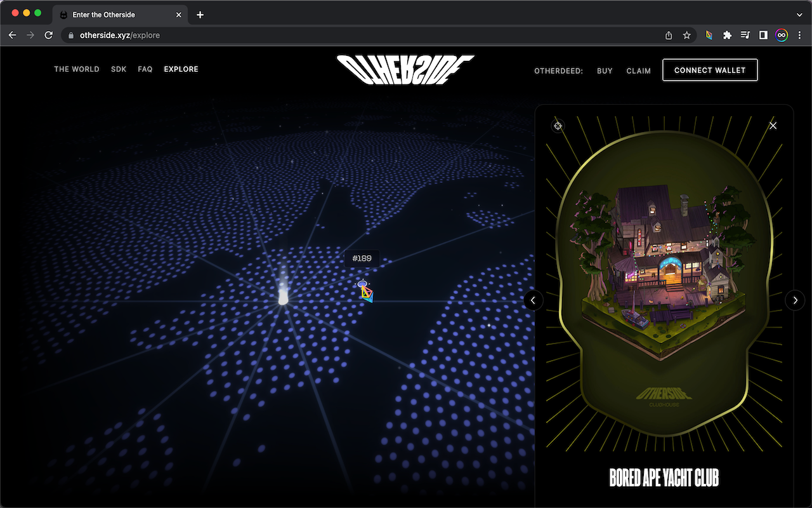Click the Otherside logo in the header
812x508 pixels.
tap(405, 70)
